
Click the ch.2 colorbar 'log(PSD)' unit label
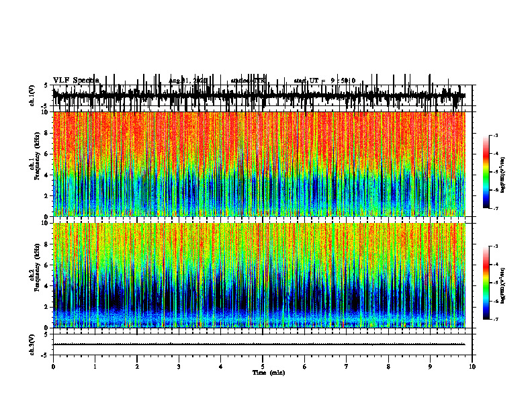[504, 285]
